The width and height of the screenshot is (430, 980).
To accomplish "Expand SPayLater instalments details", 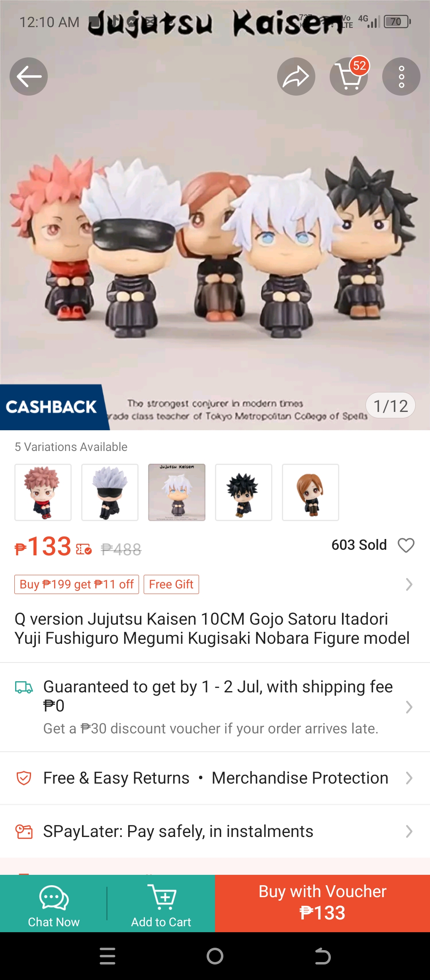I will [x=215, y=831].
